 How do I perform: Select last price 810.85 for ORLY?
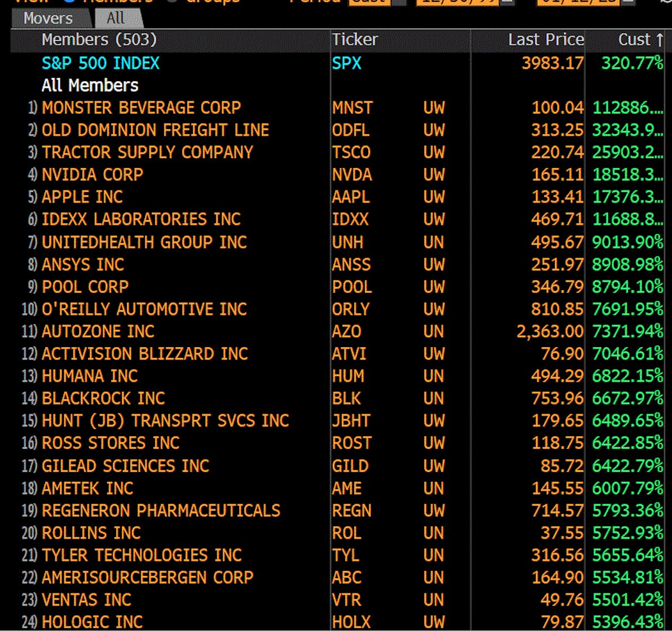[x=558, y=309]
